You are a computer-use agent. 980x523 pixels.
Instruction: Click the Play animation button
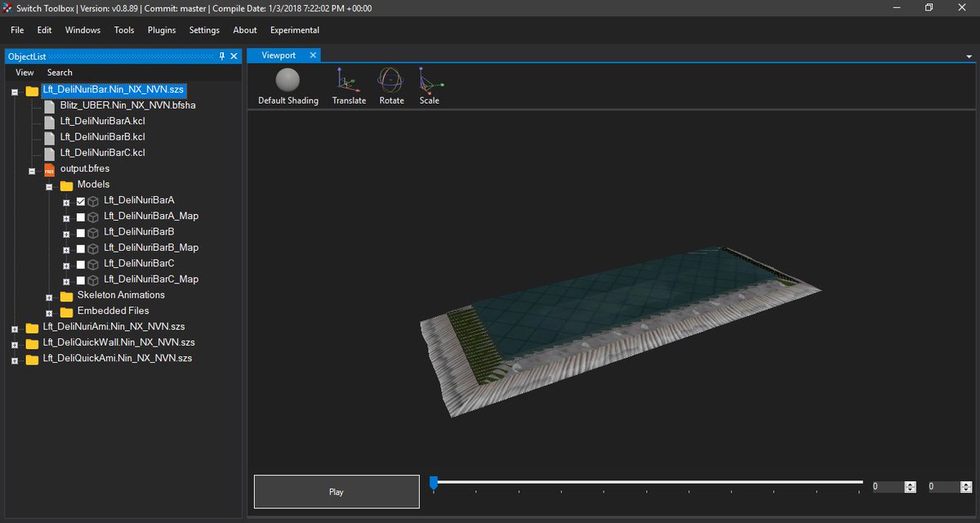click(x=336, y=492)
